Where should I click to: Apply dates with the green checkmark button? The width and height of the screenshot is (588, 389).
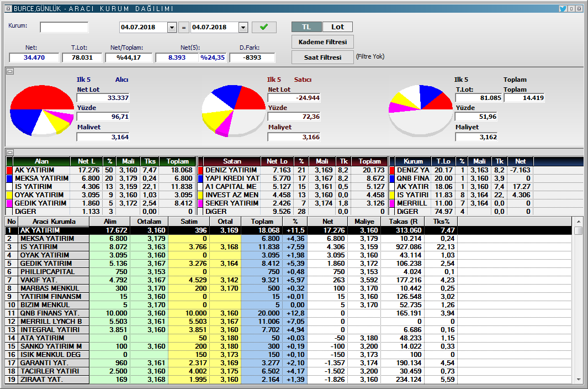click(x=264, y=27)
